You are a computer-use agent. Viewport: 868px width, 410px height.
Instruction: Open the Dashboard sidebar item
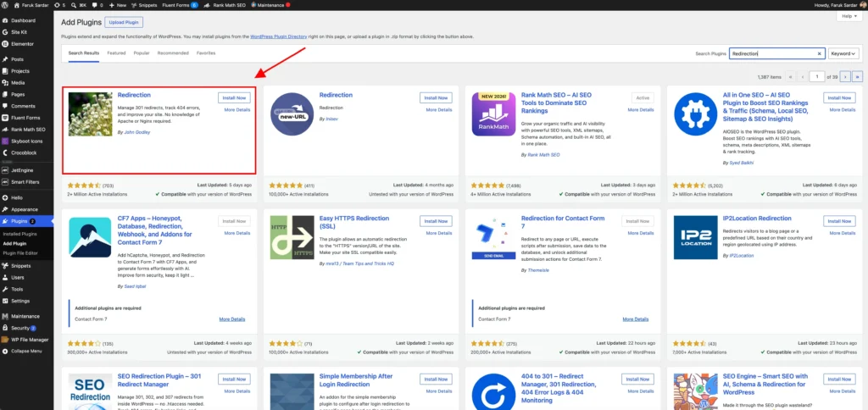(x=23, y=20)
